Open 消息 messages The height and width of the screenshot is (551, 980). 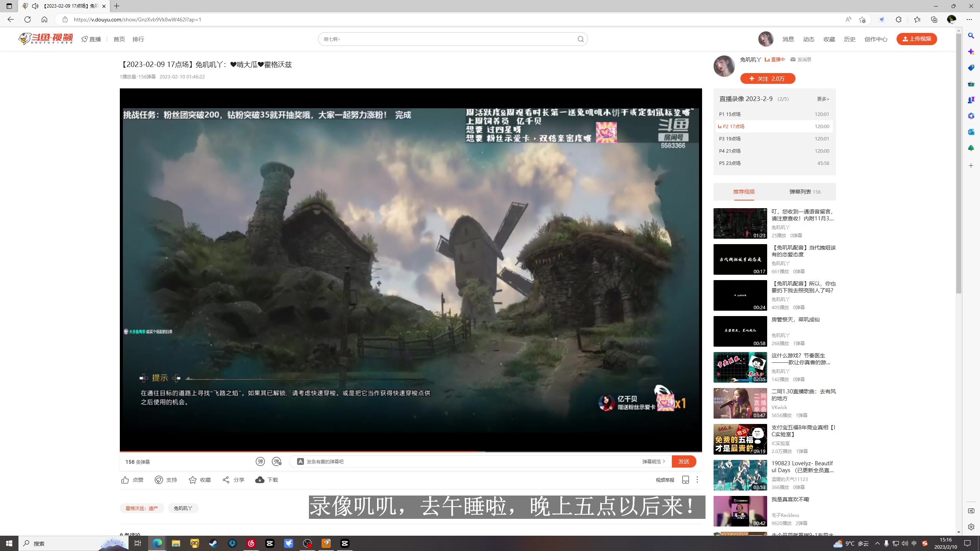coord(788,39)
